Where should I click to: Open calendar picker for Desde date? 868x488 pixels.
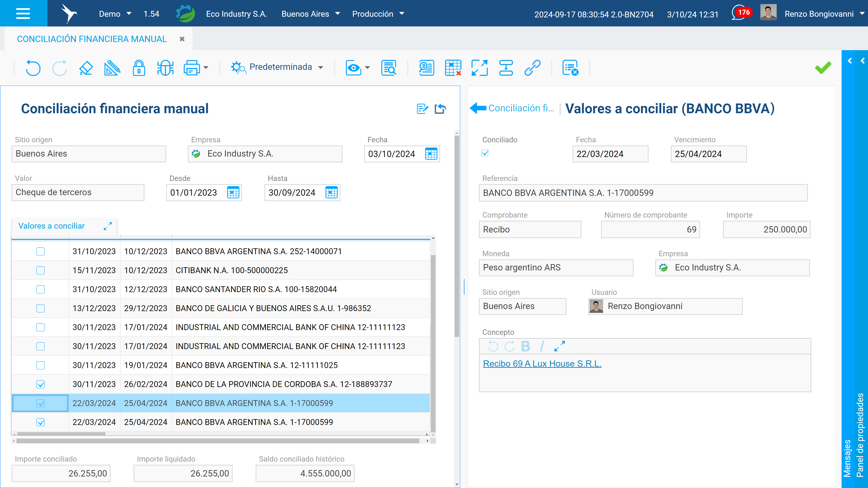click(233, 193)
